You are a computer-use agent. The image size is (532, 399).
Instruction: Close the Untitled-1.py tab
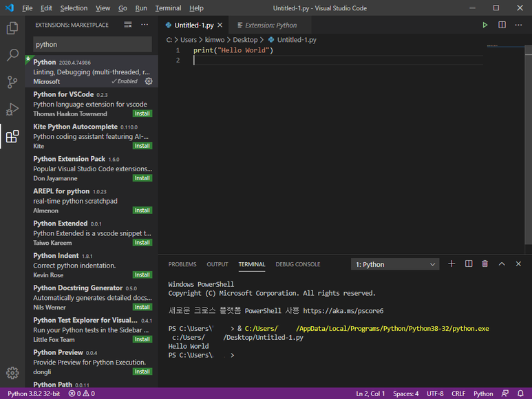[x=220, y=25]
